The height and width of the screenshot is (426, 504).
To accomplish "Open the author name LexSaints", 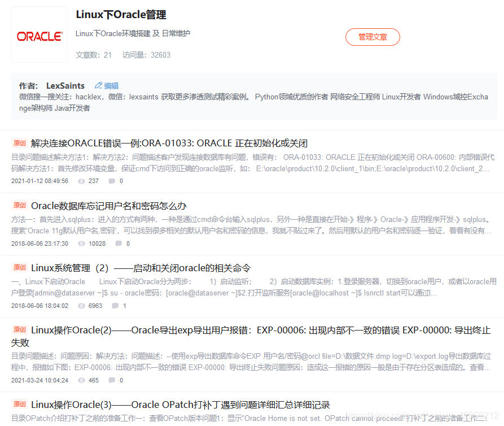I will point(65,86).
